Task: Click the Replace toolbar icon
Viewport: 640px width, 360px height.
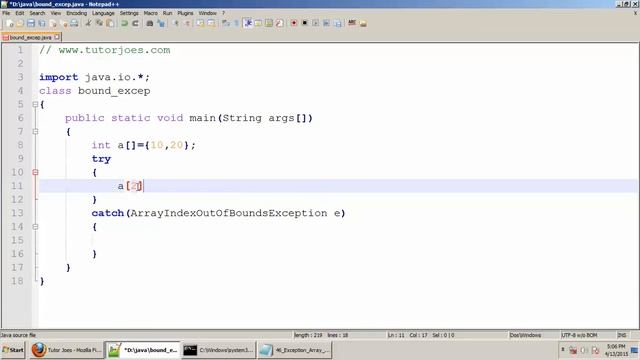Action: 162,23
